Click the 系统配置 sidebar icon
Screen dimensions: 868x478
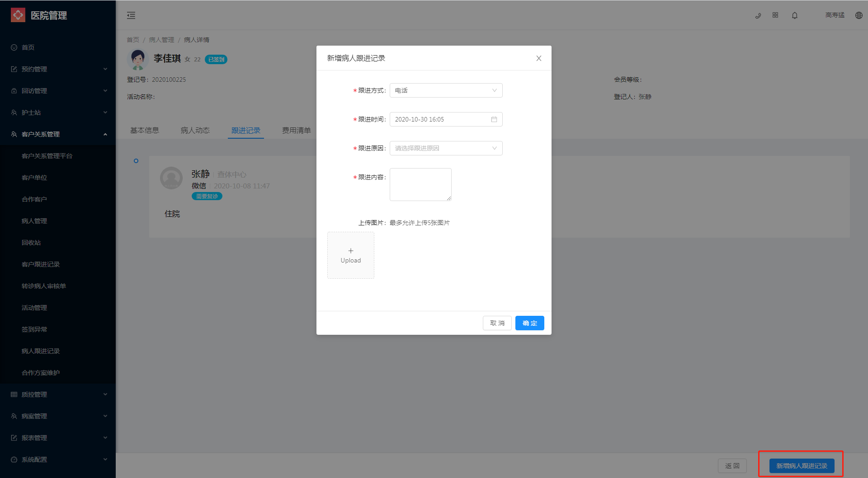(x=14, y=459)
